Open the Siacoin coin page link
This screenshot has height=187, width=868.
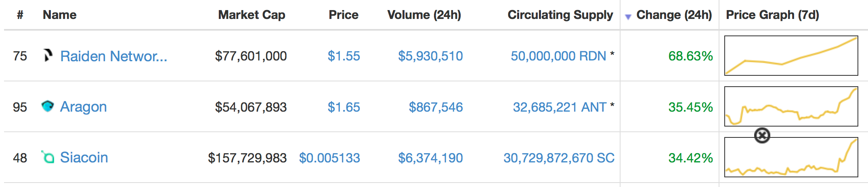tap(84, 158)
